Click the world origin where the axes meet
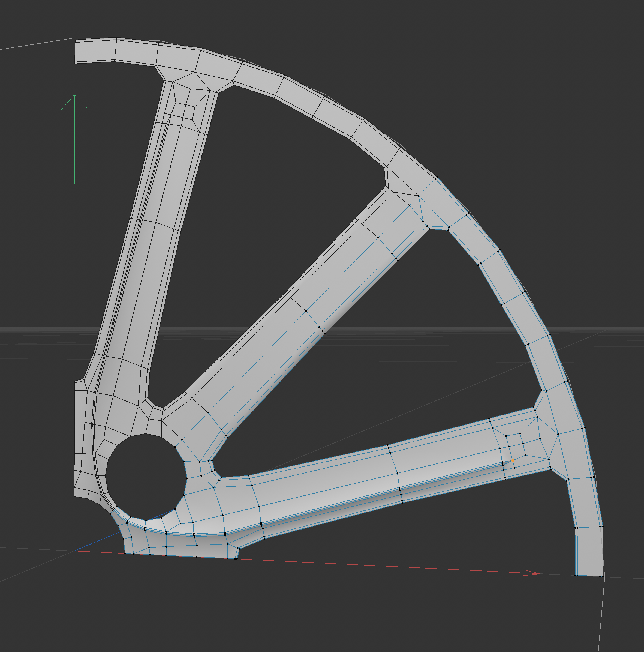 pyautogui.click(x=74, y=551)
